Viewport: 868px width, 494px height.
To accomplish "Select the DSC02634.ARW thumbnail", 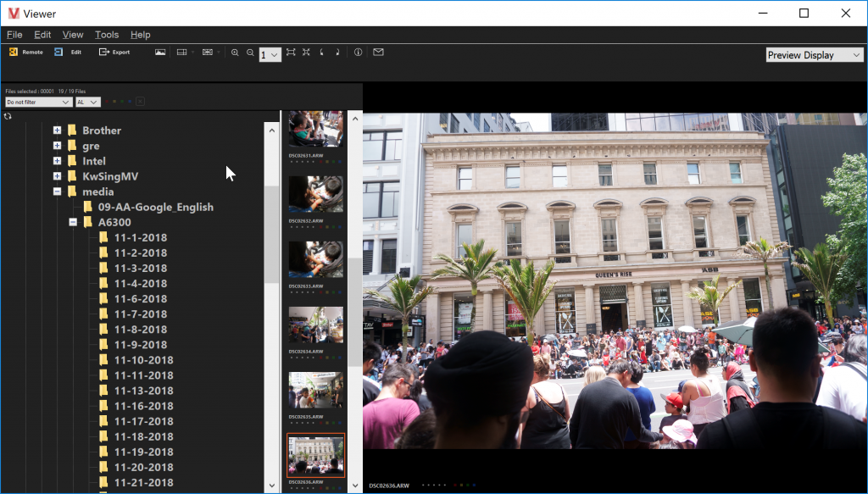I will pyautogui.click(x=315, y=325).
